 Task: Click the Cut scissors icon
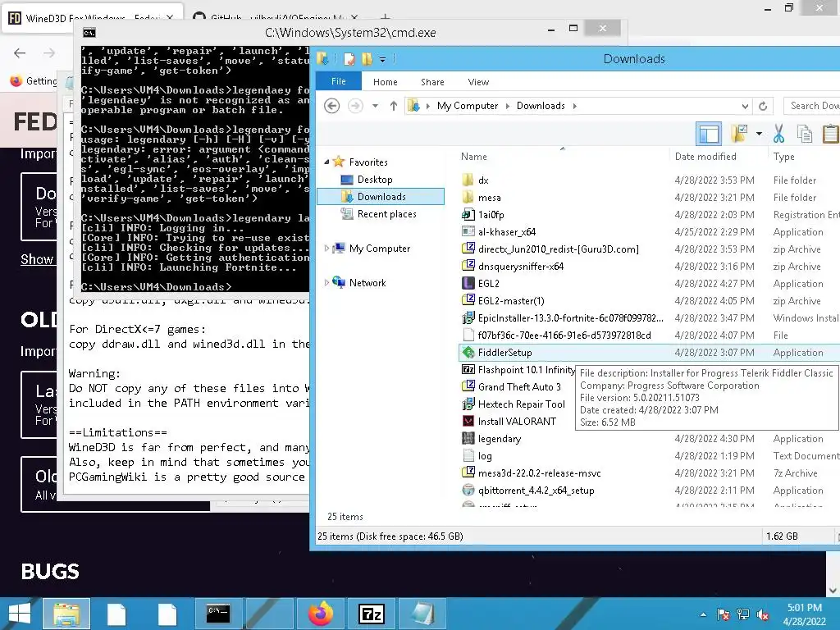(x=779, y=134)
